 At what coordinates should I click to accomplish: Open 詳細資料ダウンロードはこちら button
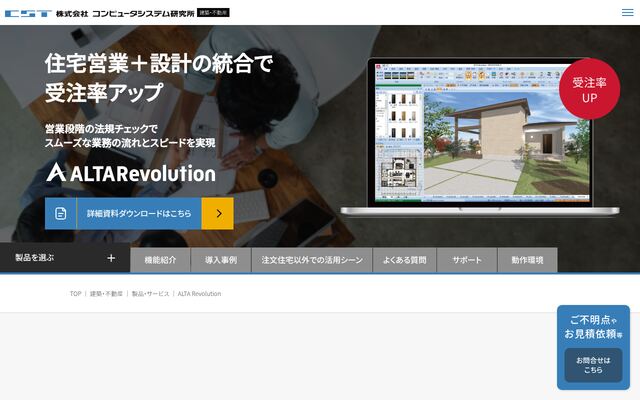(139, 213)
